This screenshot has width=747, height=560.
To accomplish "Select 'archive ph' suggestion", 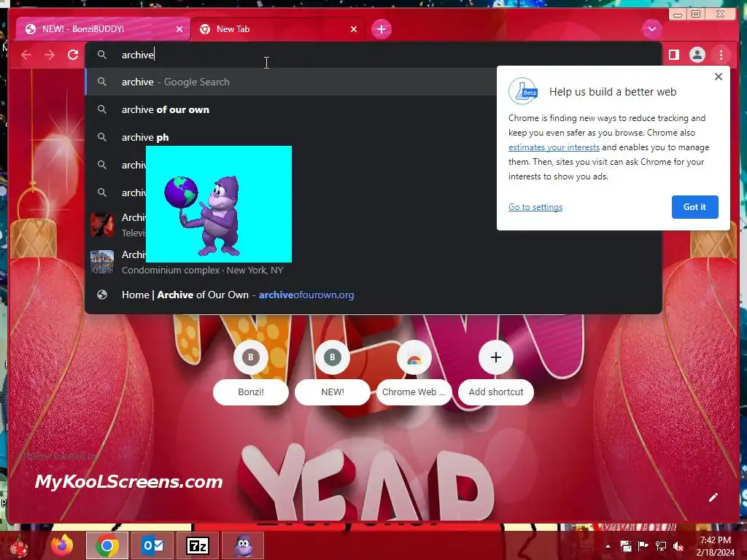I will [291, 137].
